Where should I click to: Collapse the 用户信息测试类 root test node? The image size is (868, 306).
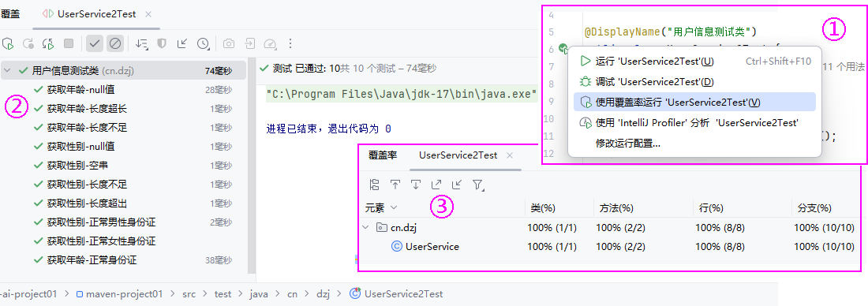7,70
